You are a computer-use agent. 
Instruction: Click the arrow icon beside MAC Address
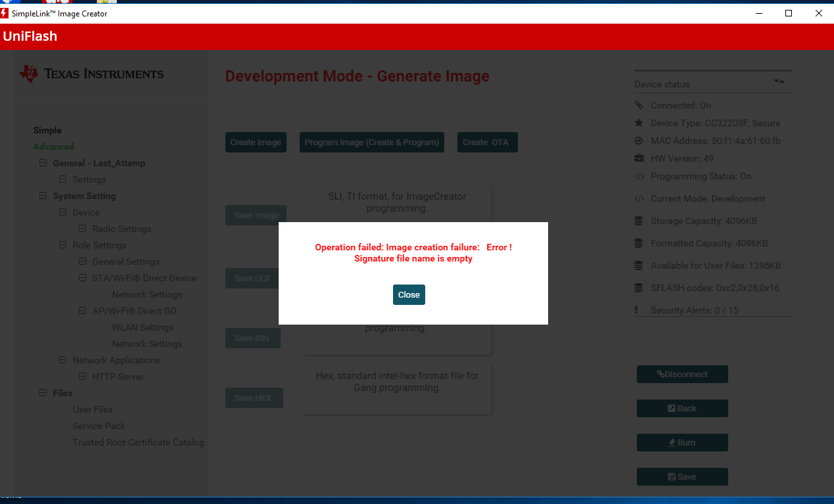[639, 141]
